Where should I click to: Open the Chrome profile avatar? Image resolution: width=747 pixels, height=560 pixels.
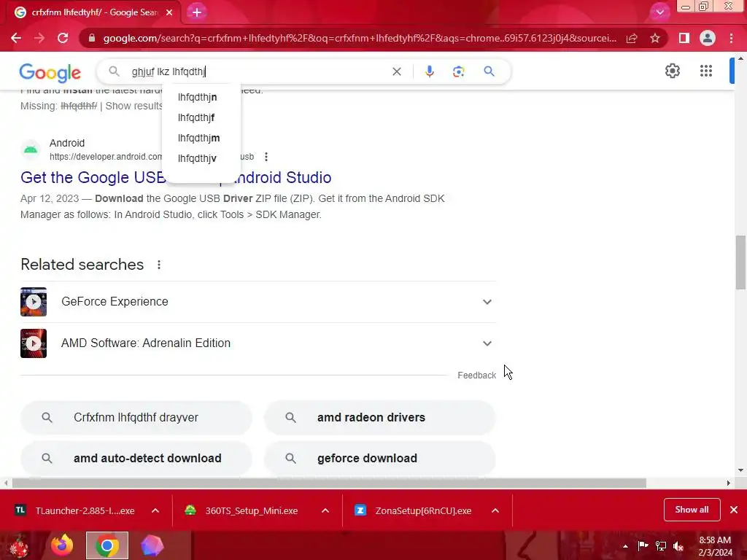[x=708, y=38]
